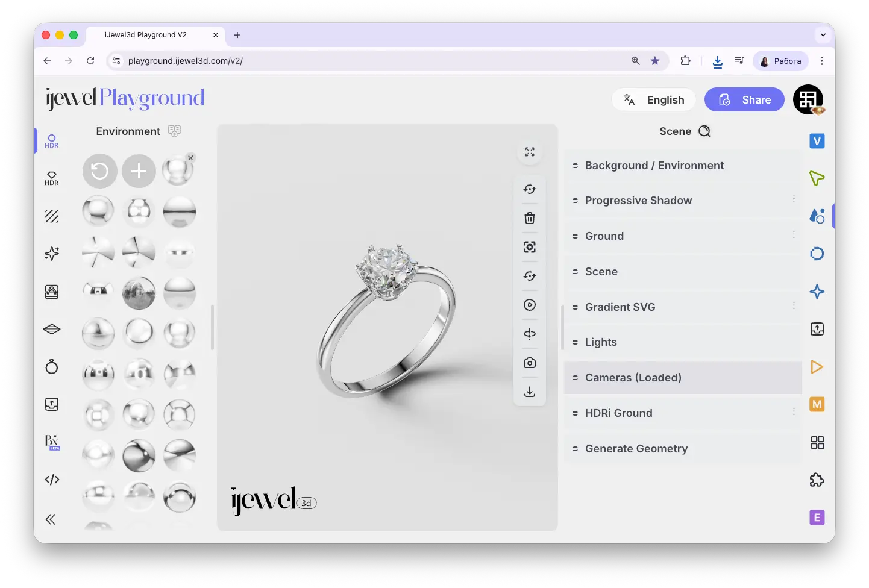Click the focus frame object icon

click(x=530, y=247)
